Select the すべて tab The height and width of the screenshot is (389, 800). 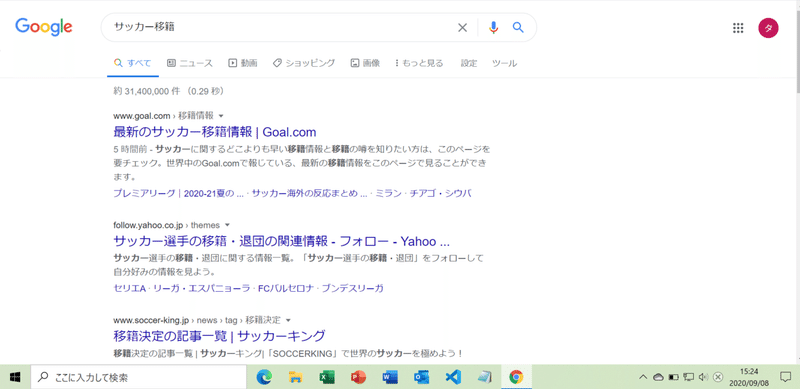point(133,63)
